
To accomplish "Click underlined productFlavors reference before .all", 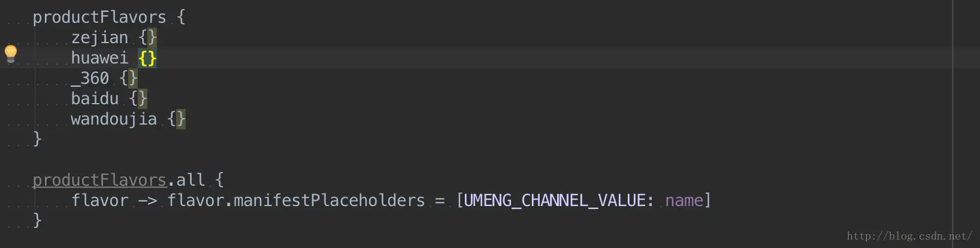I will point(99,180).
